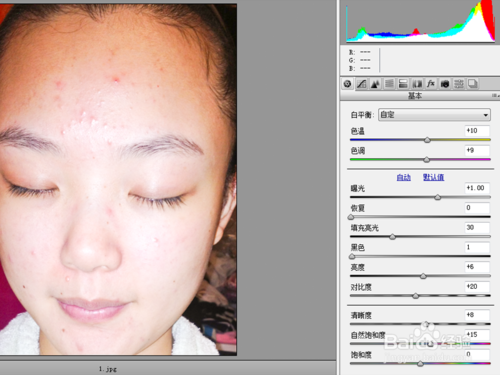The width and height of the screenshot is (500, 375).
Task: Click the face photo in the preview area
Action: [118, 179]
